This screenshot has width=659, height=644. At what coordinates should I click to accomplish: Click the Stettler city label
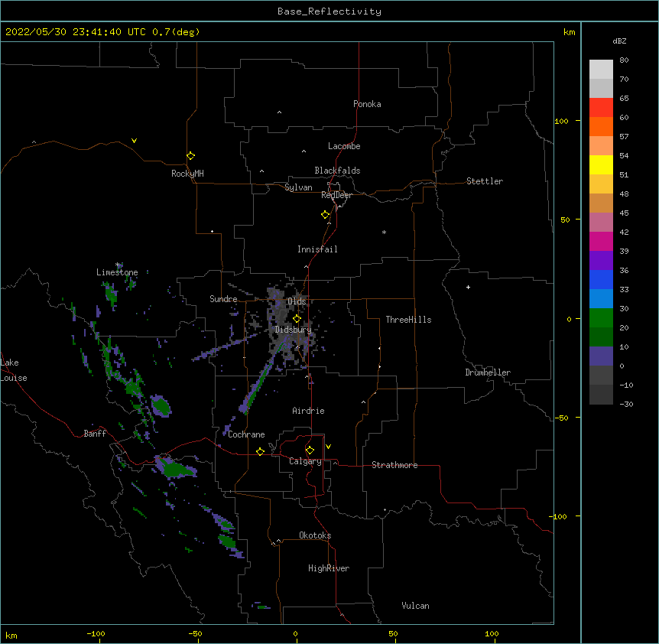tap(485, 181)
